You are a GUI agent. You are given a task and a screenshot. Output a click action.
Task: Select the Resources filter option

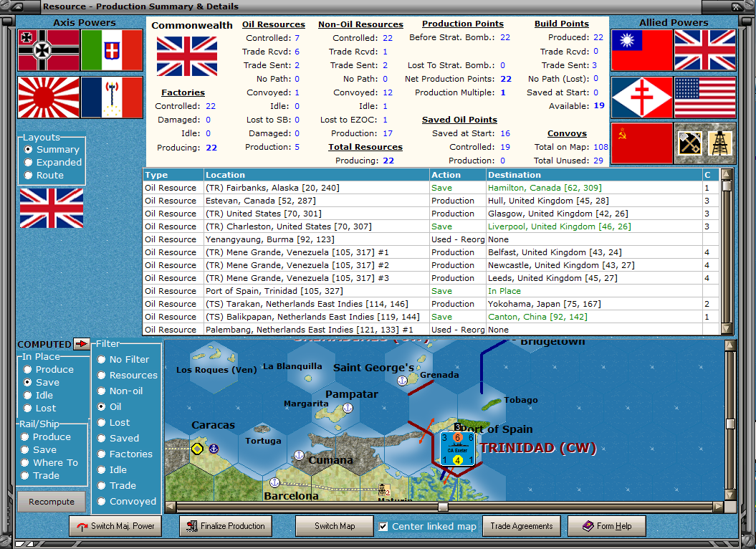tap(128, 376)
